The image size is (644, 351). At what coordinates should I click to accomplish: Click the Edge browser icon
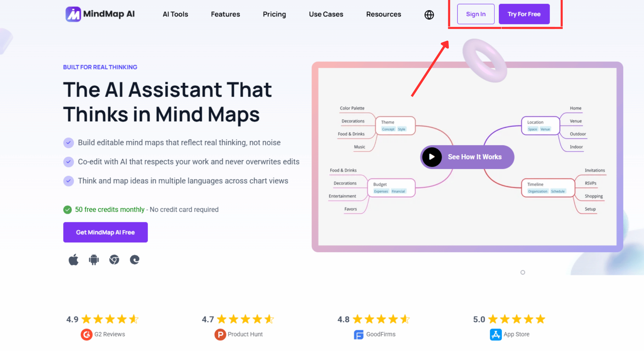coord(134,259)
